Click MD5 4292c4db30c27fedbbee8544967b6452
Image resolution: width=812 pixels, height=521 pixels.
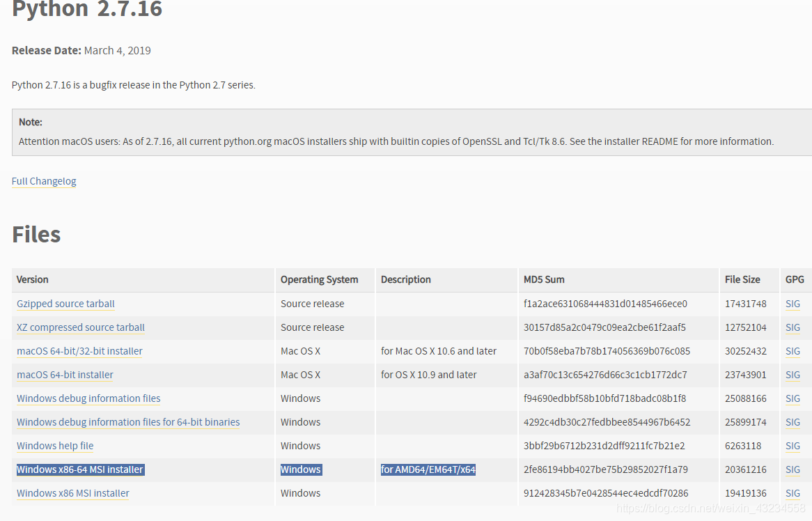point(607,422)
